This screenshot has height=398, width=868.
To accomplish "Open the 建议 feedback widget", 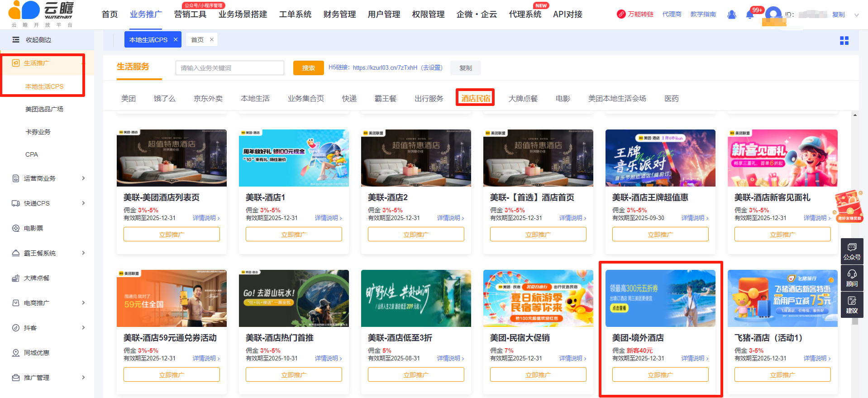I will [852, 305].
